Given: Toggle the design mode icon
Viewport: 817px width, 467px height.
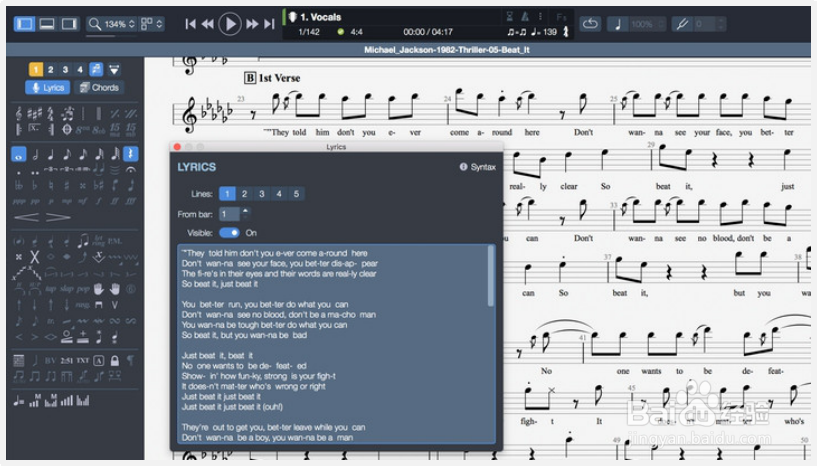Looking at the screenshot, I should 114,69.
